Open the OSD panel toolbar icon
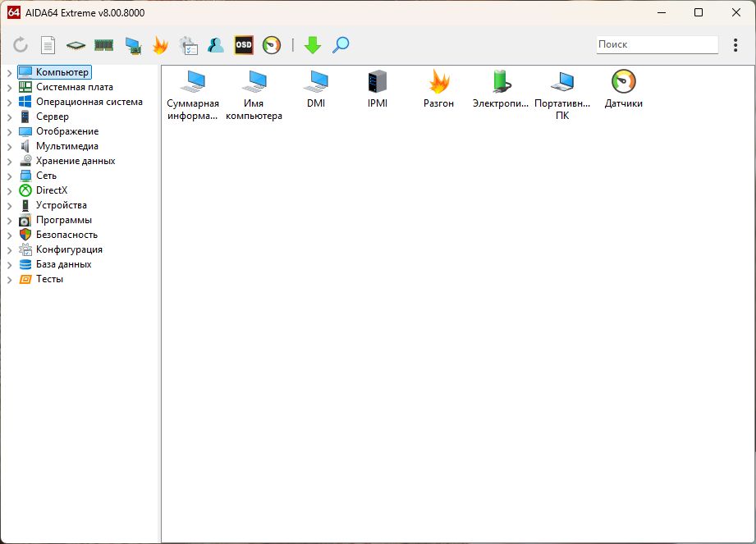This screenshot has height=544, width=756. coord(244,45)
